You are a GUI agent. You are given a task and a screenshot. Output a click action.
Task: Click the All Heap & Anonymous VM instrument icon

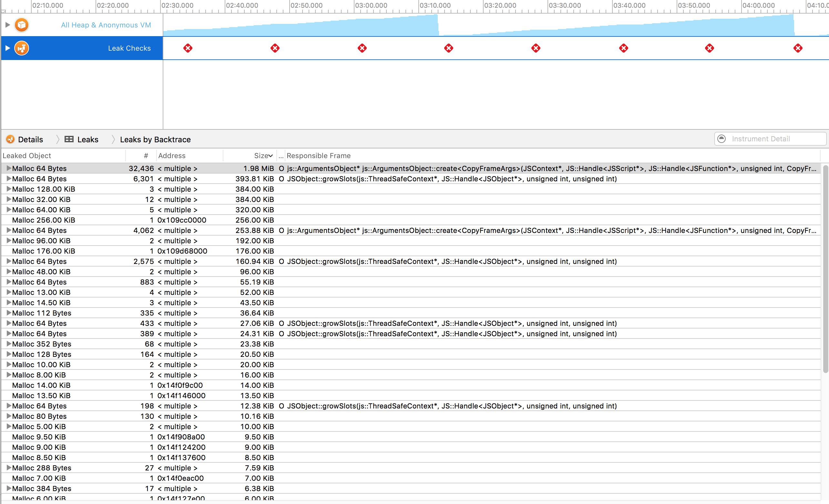click(22, 25)
